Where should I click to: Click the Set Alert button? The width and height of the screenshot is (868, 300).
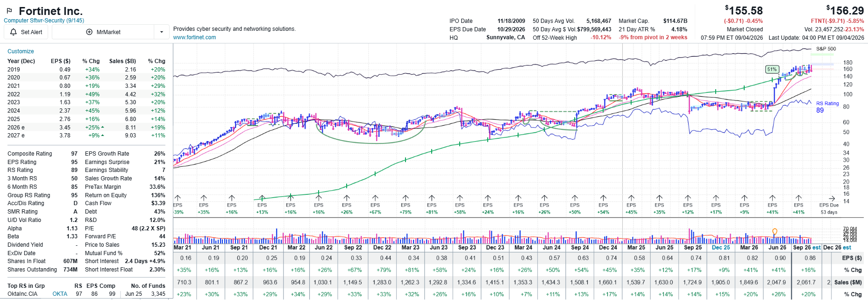[x=26, y=32]
